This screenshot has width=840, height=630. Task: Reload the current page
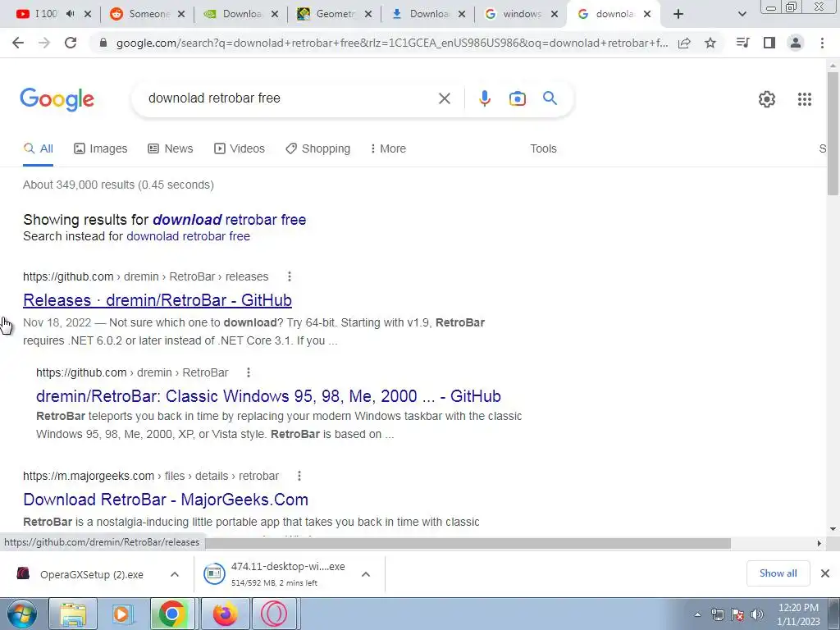pos(71,43)
